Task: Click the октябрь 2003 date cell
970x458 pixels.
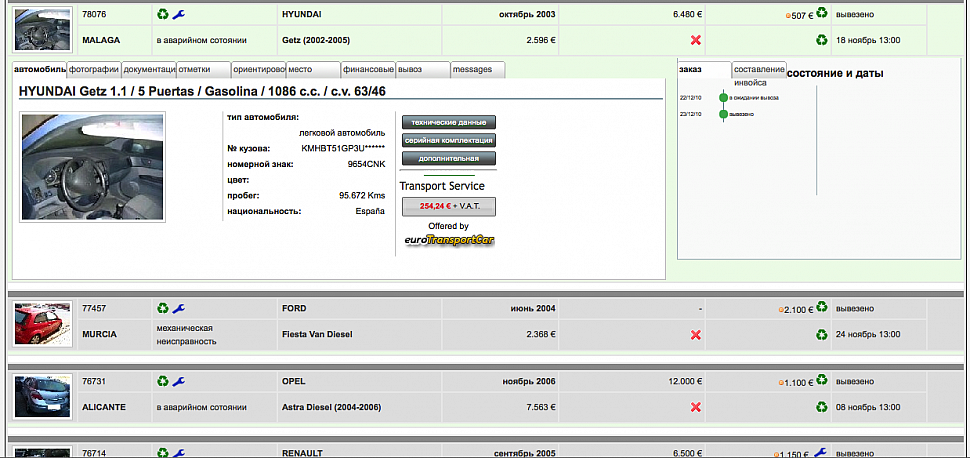Action: 500,14
